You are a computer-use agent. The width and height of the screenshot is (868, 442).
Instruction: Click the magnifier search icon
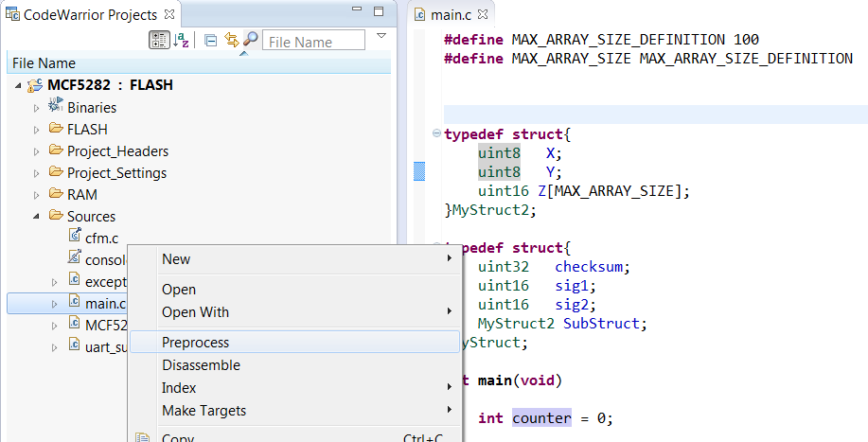tap(250, 40)
